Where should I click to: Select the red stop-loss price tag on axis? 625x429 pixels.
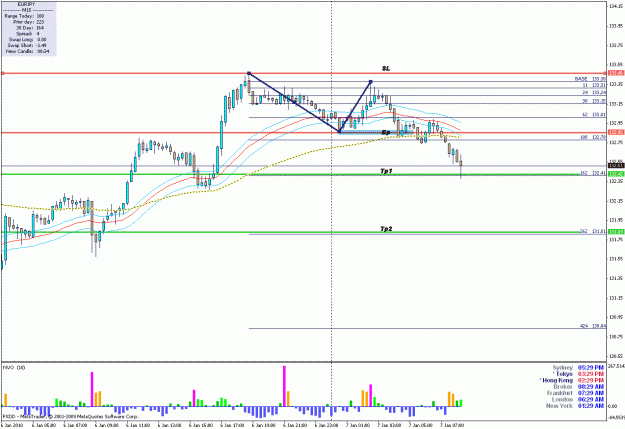616,73
